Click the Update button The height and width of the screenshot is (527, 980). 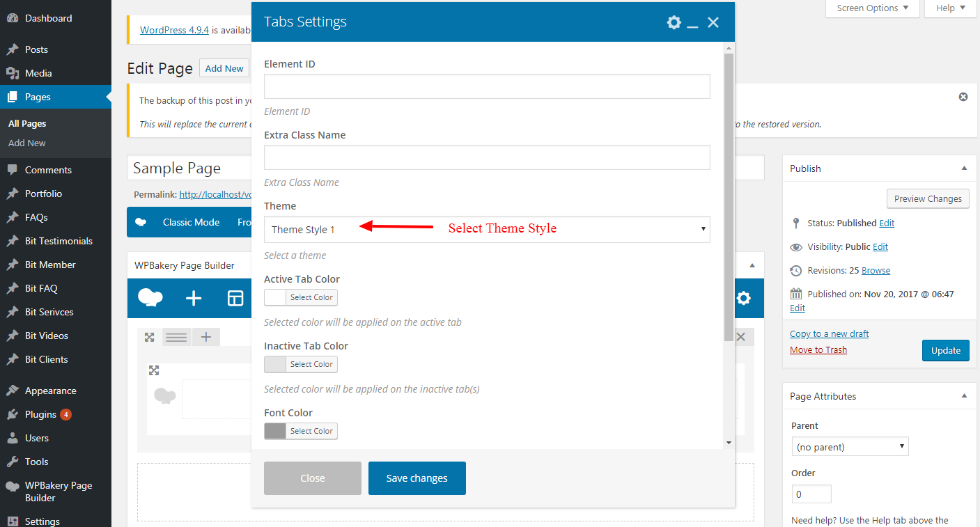[945, 350]
